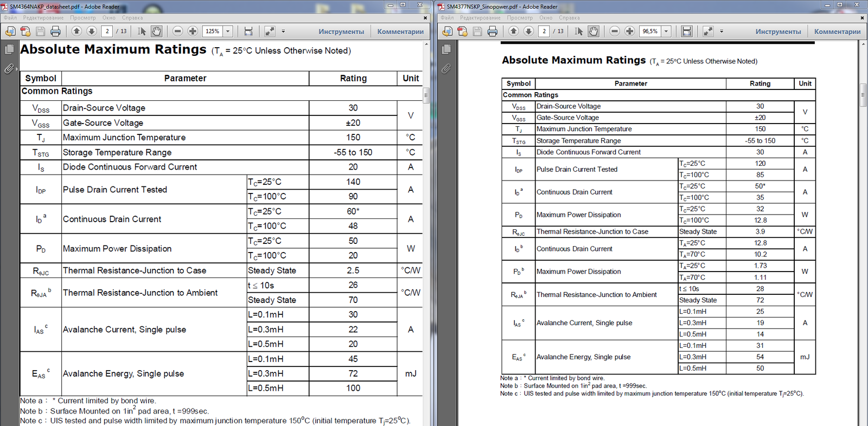The height and width of the screenshot is (426, 868).
Task: Open page thumbnails panel in SM4377NSKP window
Action: [x=446, y=49]
